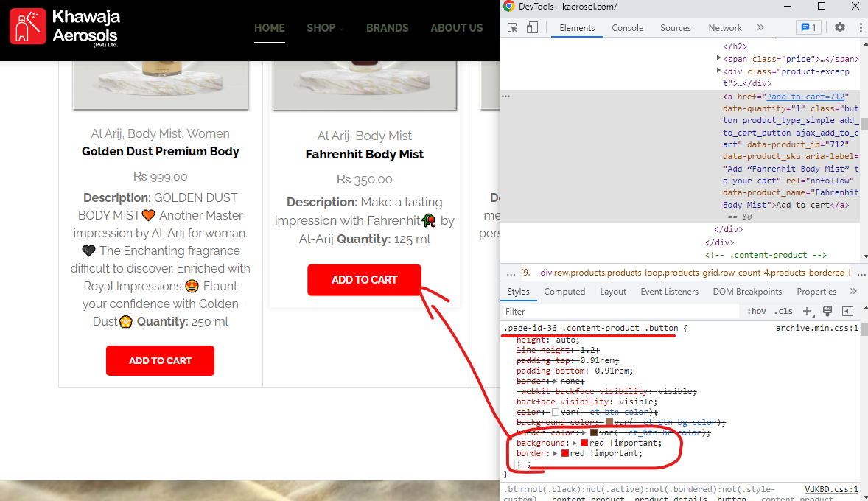The height and width of the screenshot is (501, 868).
Task: Open the Layout tab
Action: click(613, 292)
